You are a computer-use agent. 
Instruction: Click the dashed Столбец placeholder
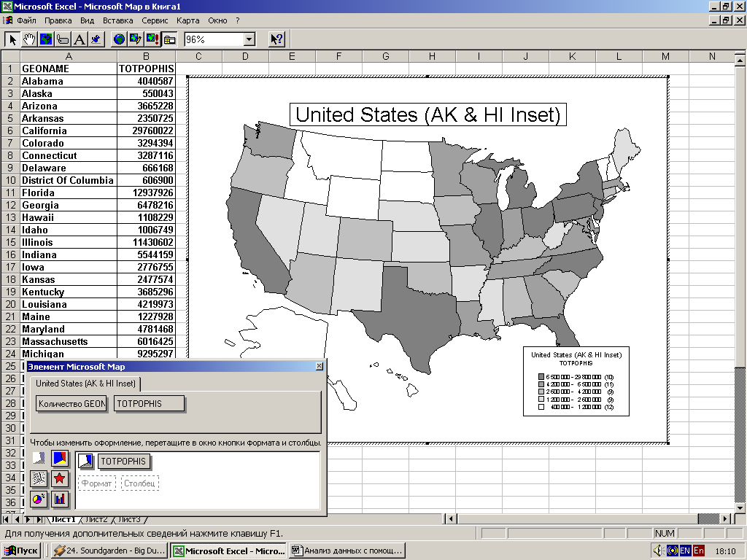(x=139, y=483)
